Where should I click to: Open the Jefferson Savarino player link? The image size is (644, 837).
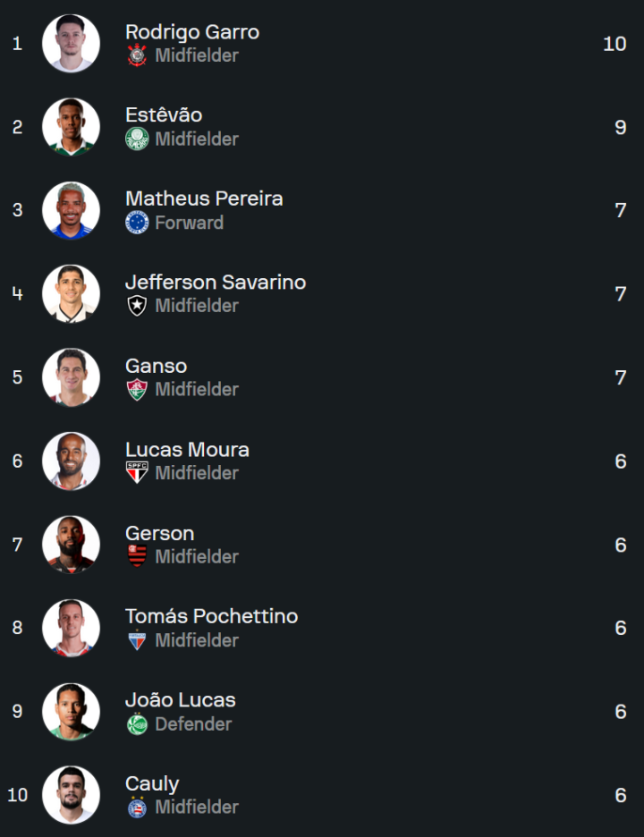click(x=216, y=282)
